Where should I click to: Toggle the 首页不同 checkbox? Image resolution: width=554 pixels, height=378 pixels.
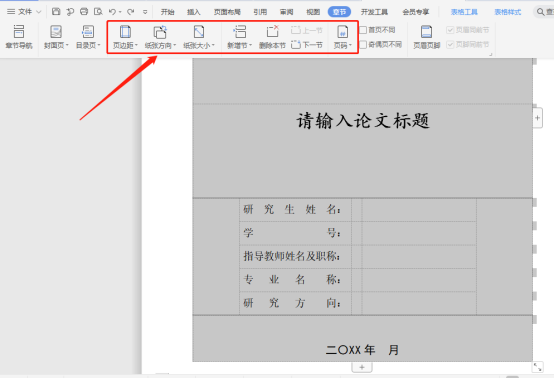pos(363,30)
